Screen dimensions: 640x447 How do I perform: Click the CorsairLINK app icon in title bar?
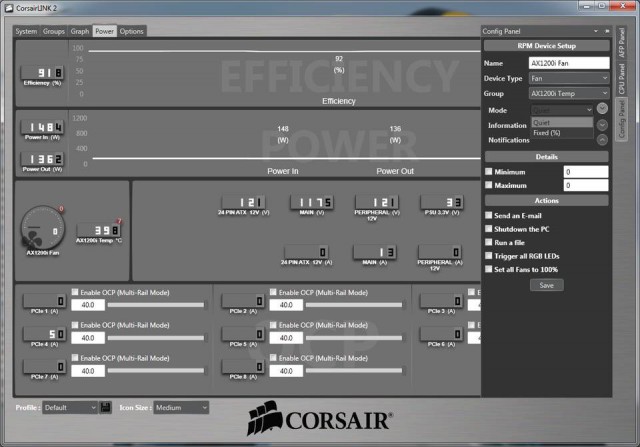point(9,8)
